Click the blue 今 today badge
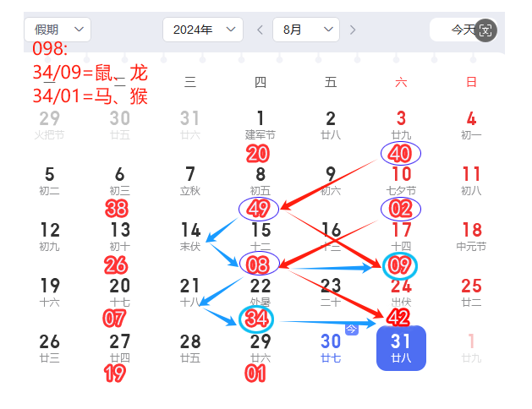 pos(353,329)
